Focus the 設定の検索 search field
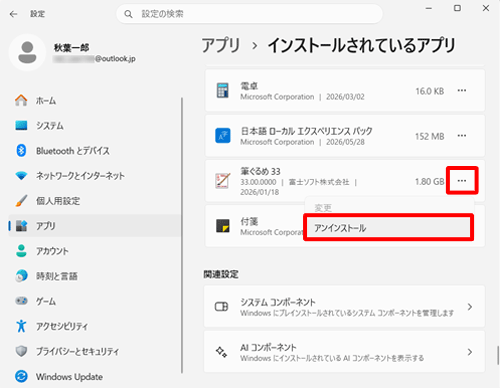Image resolution: width=500 pixels, height=388 pixels. pyautogui.click(x=249, y=14)
